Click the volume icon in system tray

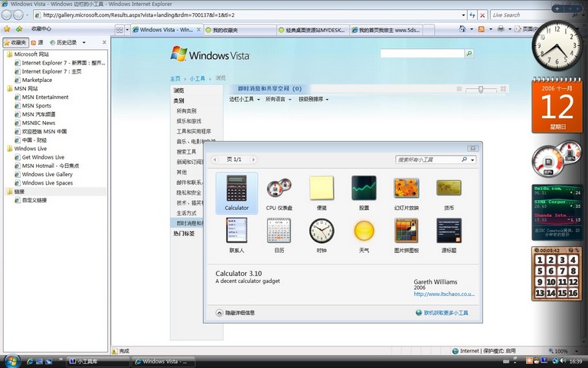point(563,361)
